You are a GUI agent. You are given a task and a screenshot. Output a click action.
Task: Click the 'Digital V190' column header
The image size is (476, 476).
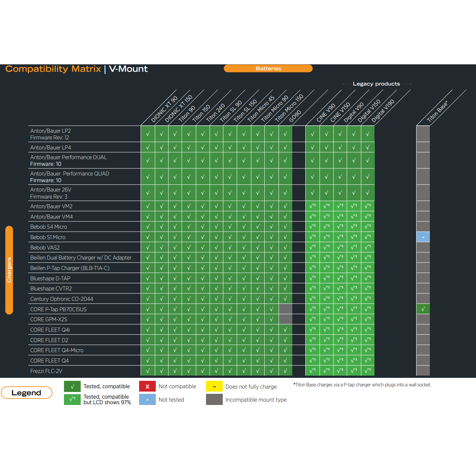point(383,111)
